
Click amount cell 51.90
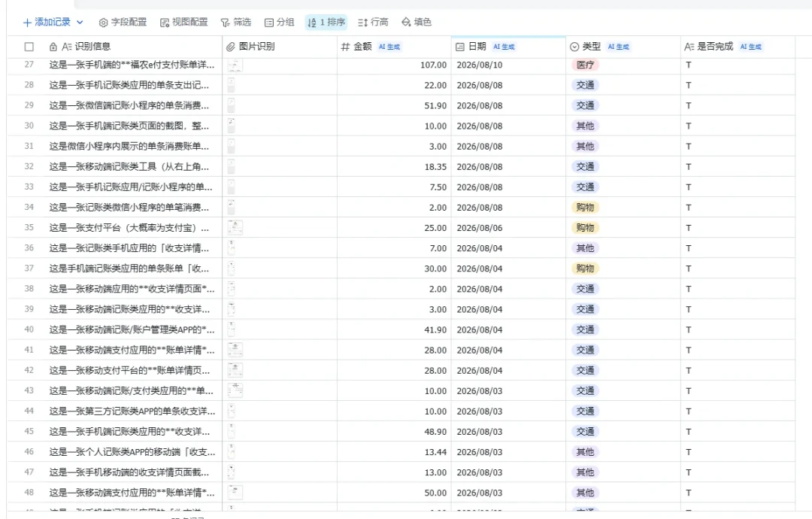(394, 105)
